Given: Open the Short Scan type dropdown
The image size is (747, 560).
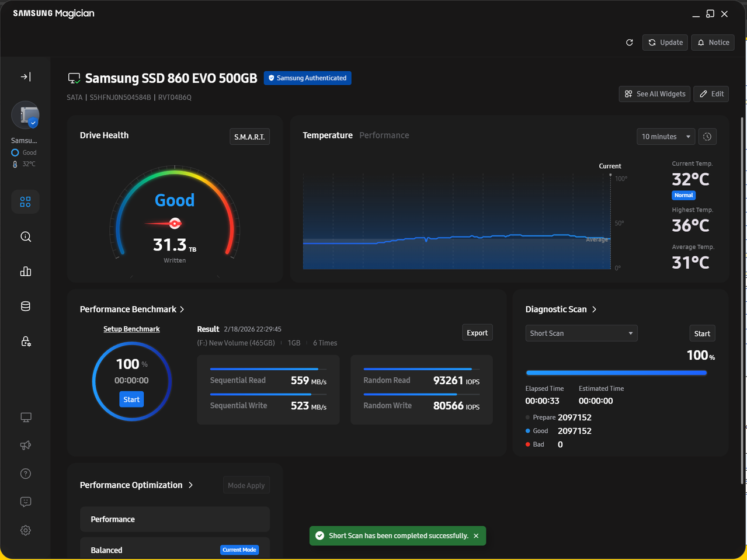Looking at the screenshot, I should [x=581, y=333].
